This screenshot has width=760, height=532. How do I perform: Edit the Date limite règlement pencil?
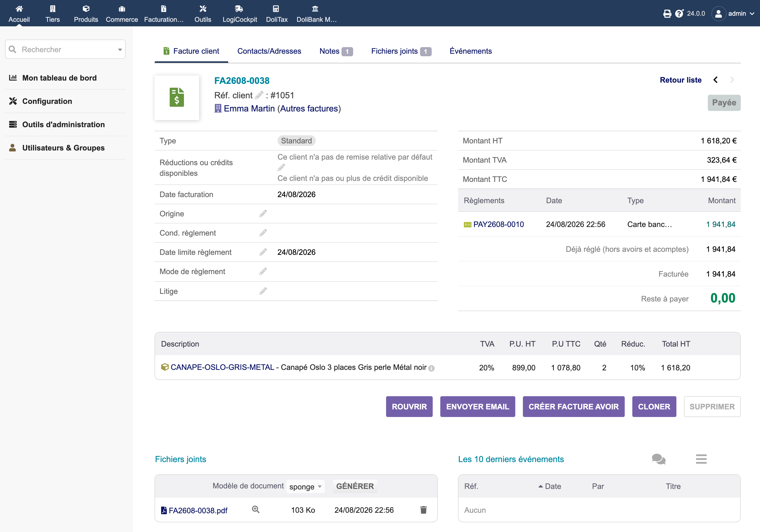click(x=263, y=252)
